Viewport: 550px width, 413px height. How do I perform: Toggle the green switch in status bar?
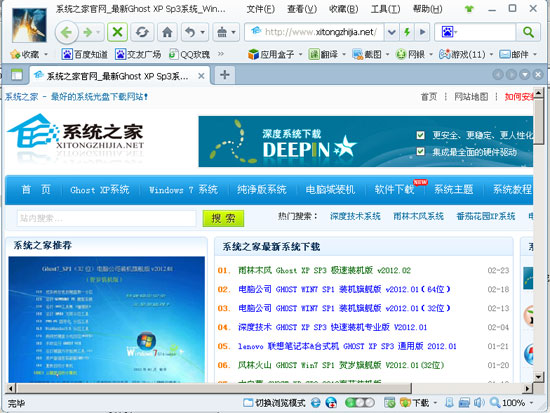[x=360, y=402]
